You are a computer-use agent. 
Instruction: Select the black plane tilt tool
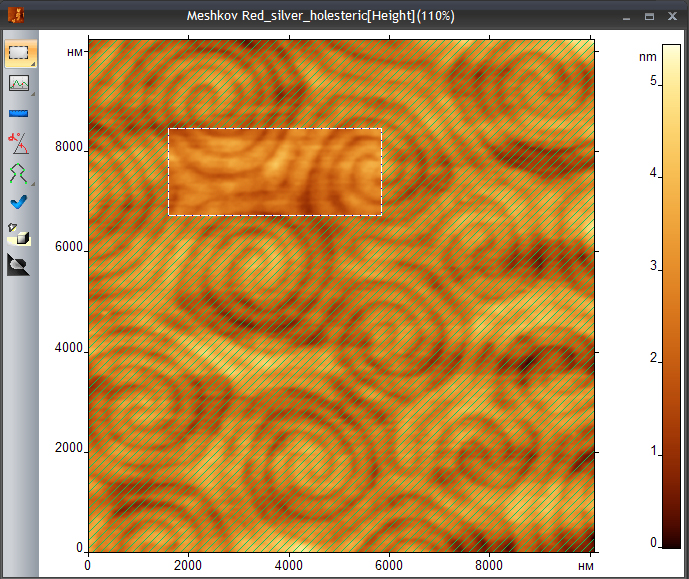point(18,265)
